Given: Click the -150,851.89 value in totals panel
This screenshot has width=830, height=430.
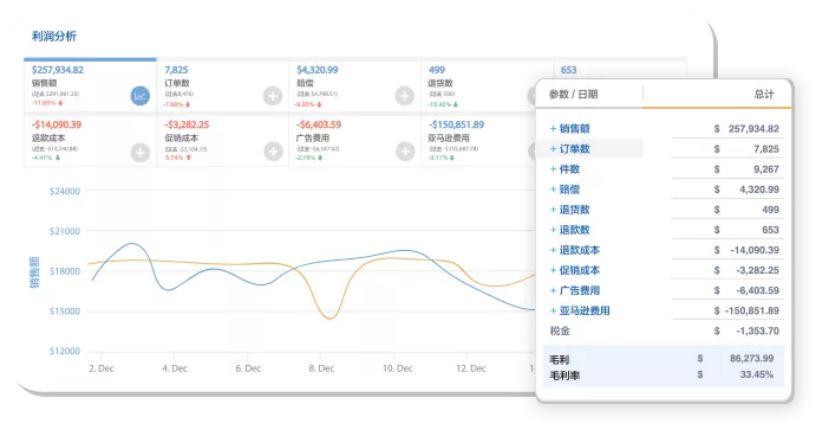Looking at the screenshot, I should (x=752, y=310).
